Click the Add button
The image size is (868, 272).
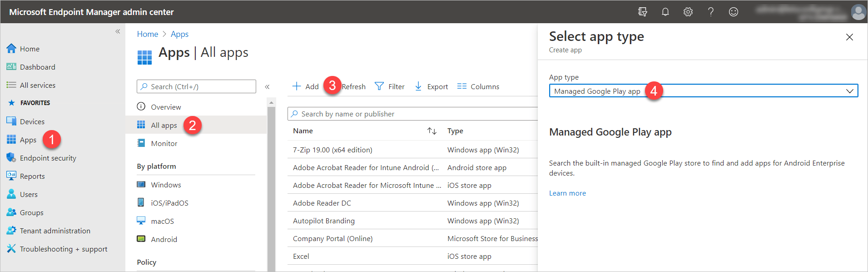pos(305,86)
